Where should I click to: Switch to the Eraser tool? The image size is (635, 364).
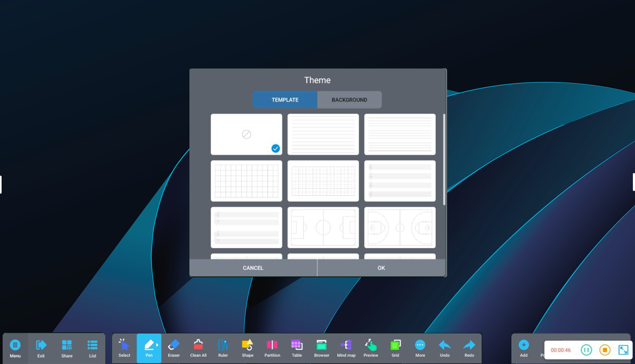tap(174, 347)
